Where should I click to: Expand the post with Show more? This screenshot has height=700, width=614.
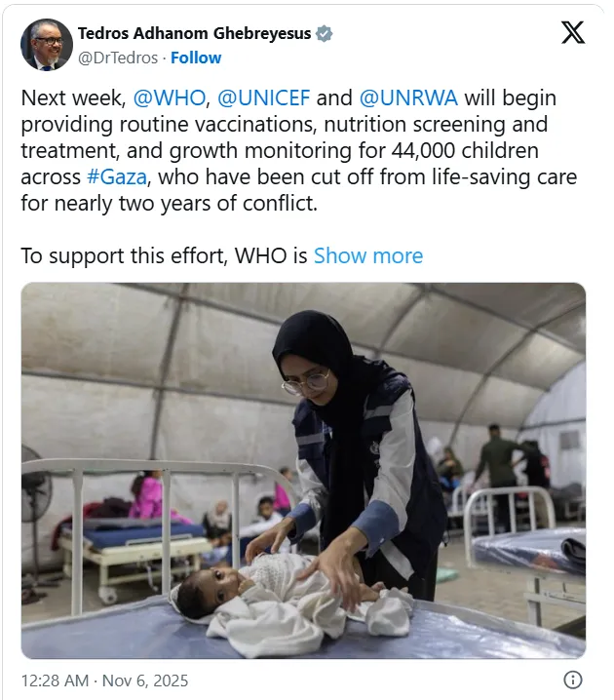coord(368,255)
